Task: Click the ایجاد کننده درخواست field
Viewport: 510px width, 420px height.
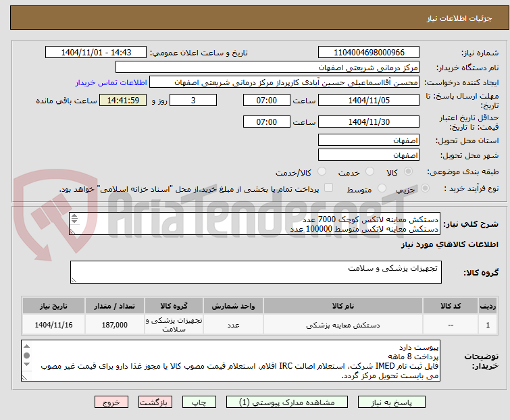Action: point(284,82)
